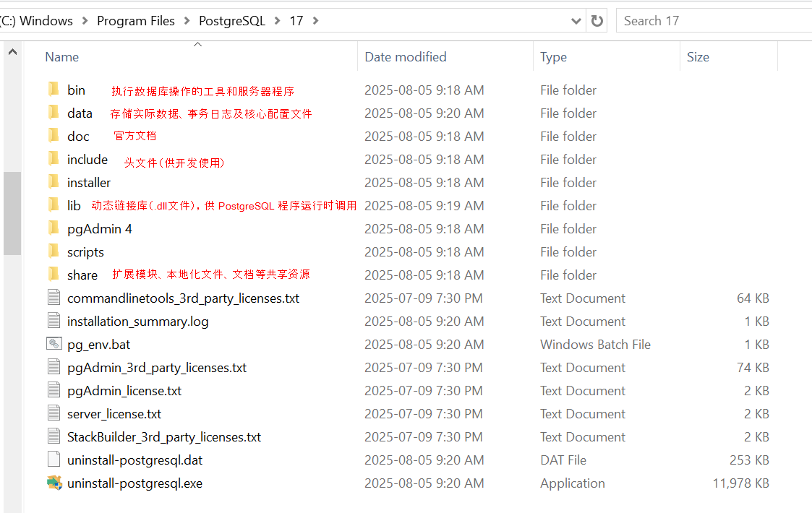Select the data folder icon

point(54,113)
